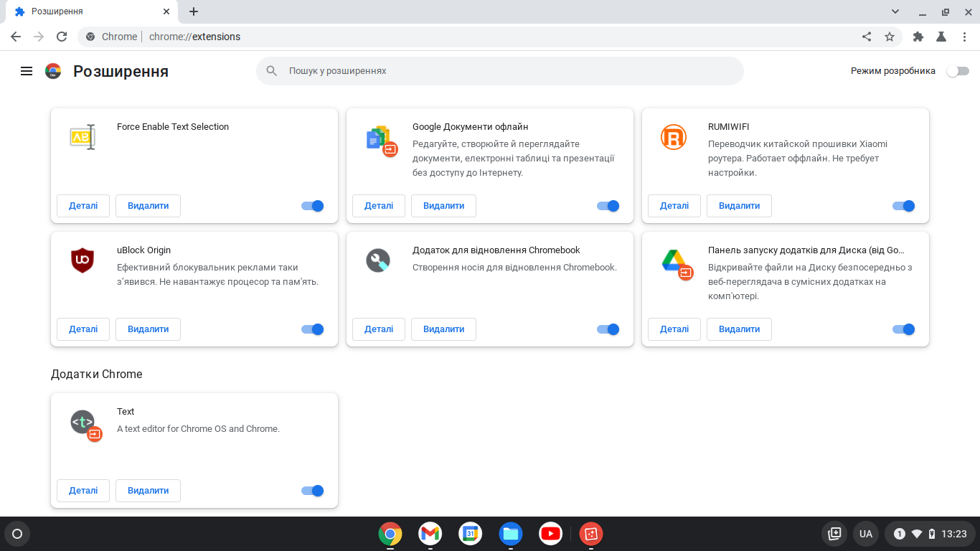Screen dimensions: 980x551
Task: Launch YouTube from the shelf
Action: pyautogui.click(x=551, y=534)
